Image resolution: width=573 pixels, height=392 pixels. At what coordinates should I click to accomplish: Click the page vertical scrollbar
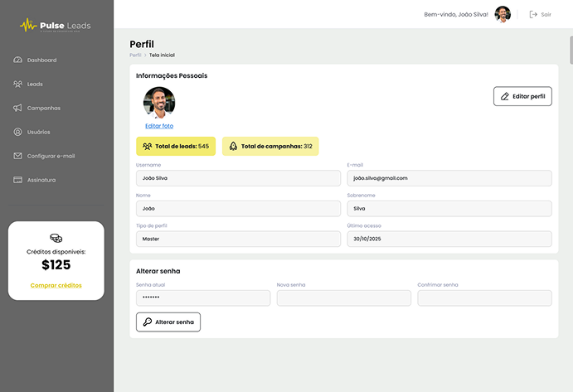(x=570, y=50)
